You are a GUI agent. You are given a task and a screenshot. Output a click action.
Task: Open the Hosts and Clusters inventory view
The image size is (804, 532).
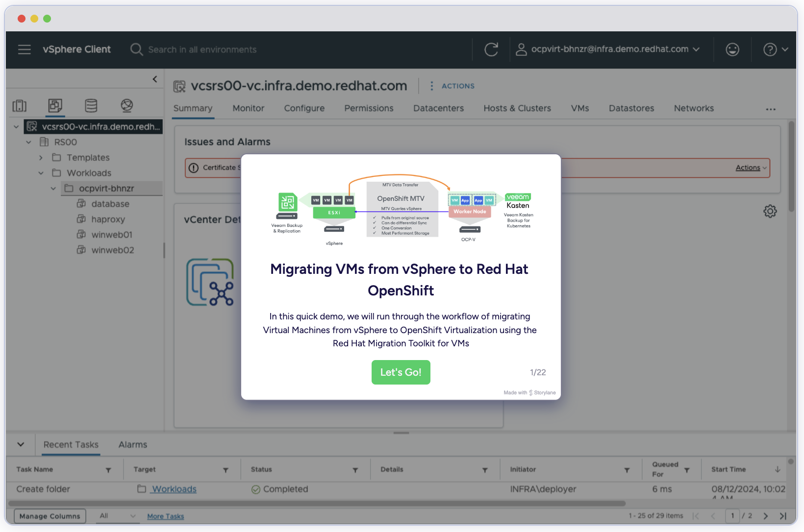20,106
